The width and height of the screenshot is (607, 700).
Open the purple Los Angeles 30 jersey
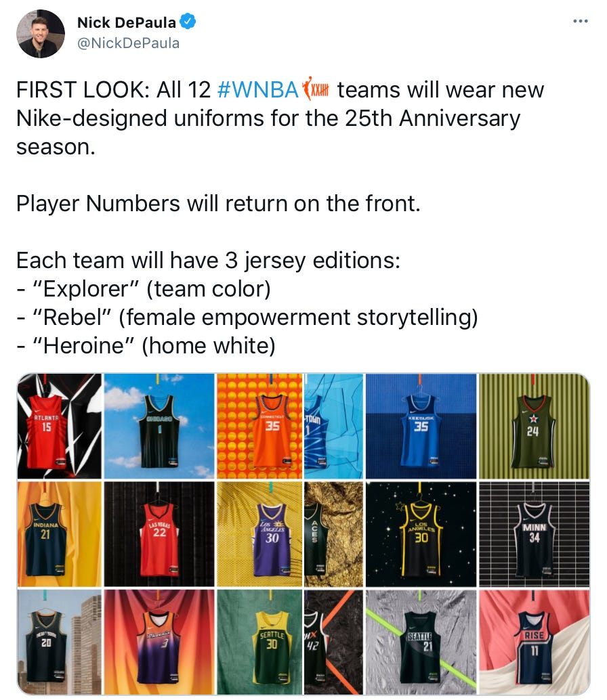click(259, 534)
